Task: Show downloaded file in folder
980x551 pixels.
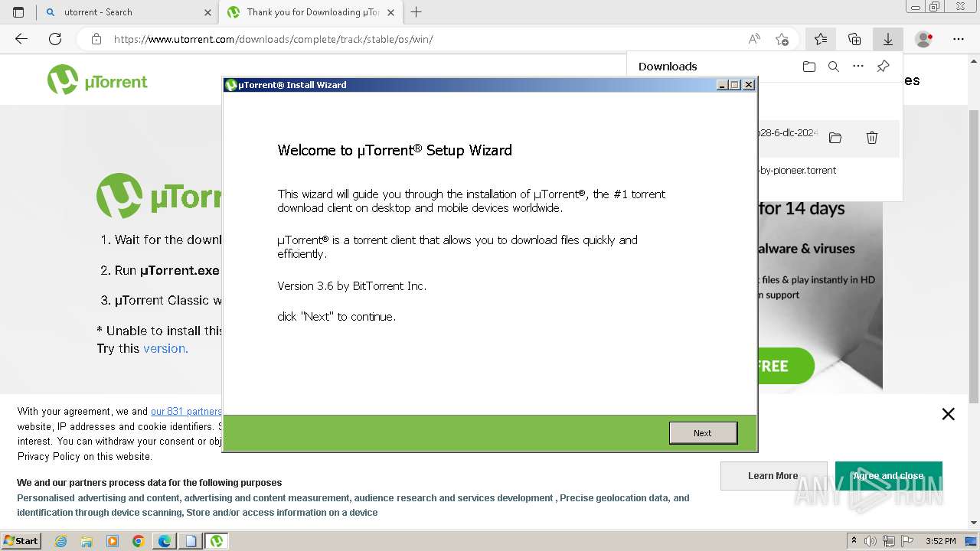Action: 835,138
